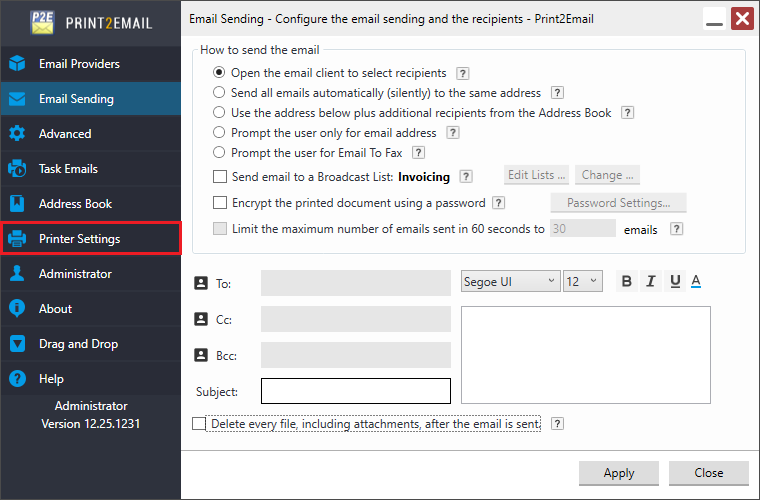
Task: Select Send all emails automatically radio option
Action: pyautogui.click(x=219, y=93)
